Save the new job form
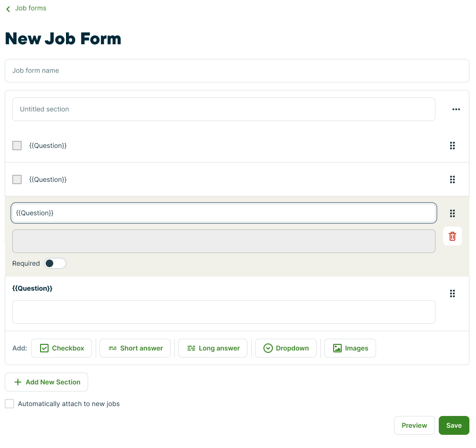Image resolution: width=476 pixels, height=448 pixels. point(454,425)
